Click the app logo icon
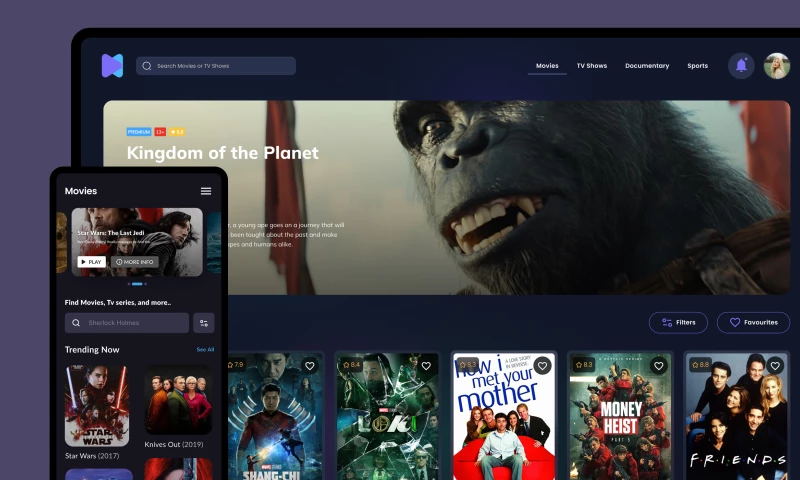 click(x=112, y=65)
